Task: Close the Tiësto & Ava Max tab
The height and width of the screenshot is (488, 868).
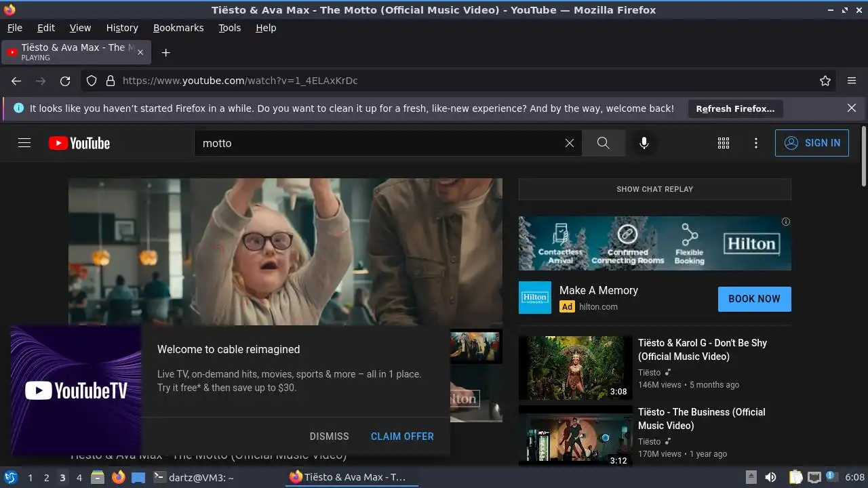Action: (140, 52)
